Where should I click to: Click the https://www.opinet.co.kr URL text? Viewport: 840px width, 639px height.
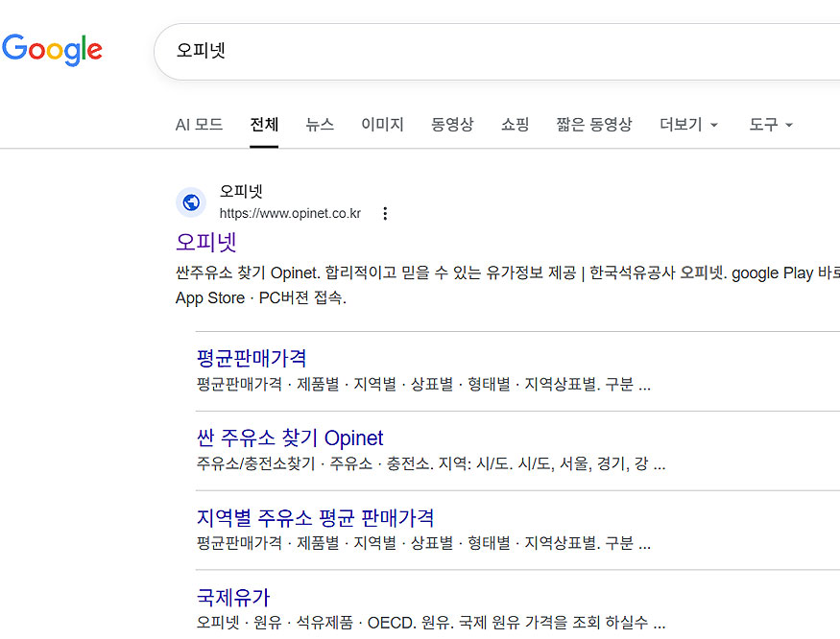(290, 213)
